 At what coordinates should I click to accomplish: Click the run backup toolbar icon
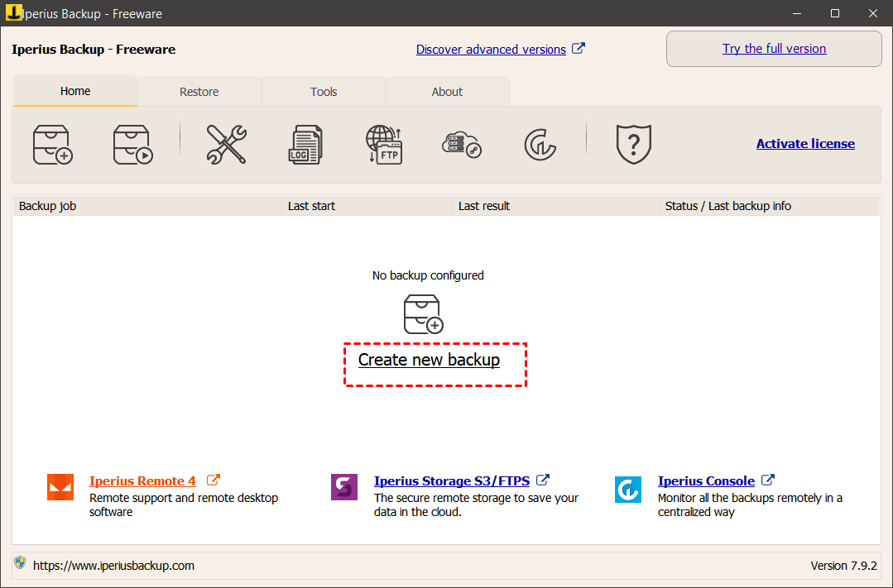132,145
